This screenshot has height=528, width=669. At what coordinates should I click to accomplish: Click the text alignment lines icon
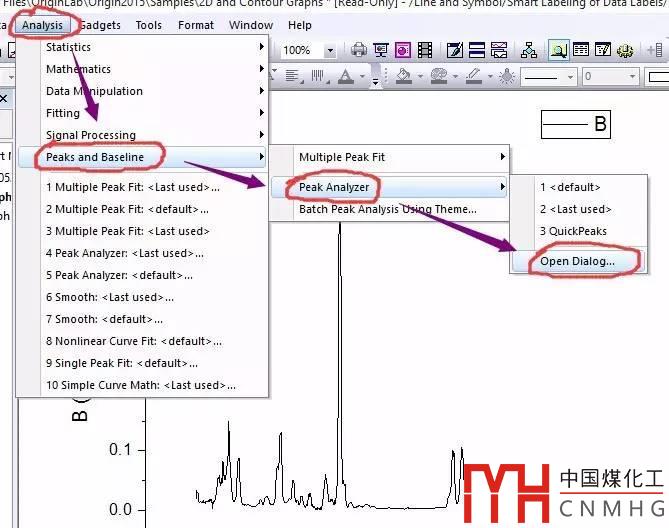coord(294,76)
